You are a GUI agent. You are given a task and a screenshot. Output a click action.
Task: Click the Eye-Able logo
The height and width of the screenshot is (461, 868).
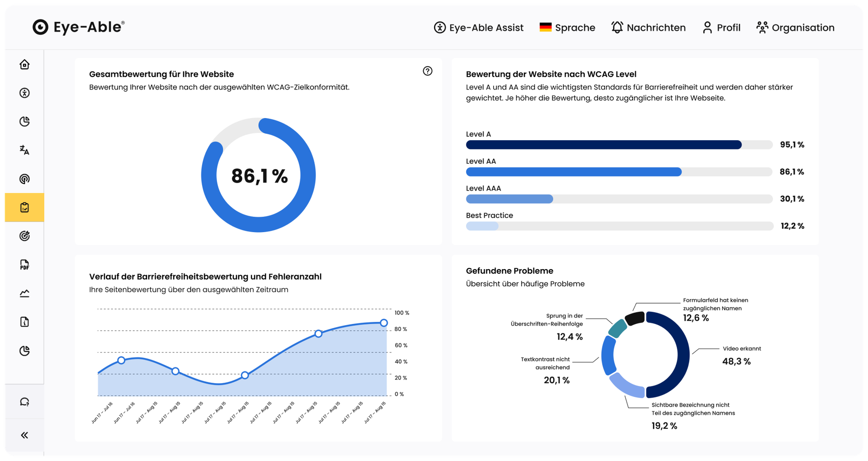(78, 27)
